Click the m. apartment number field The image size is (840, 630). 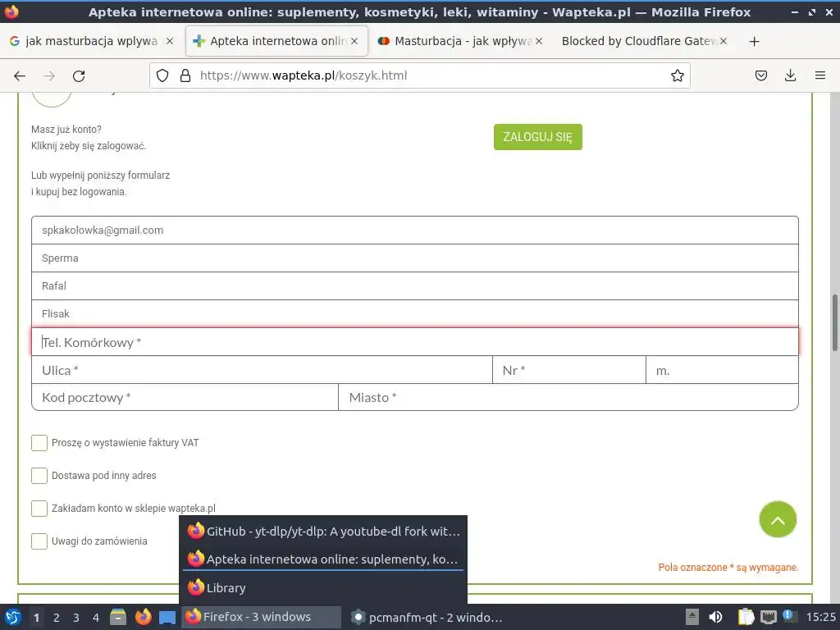[722, 370]
